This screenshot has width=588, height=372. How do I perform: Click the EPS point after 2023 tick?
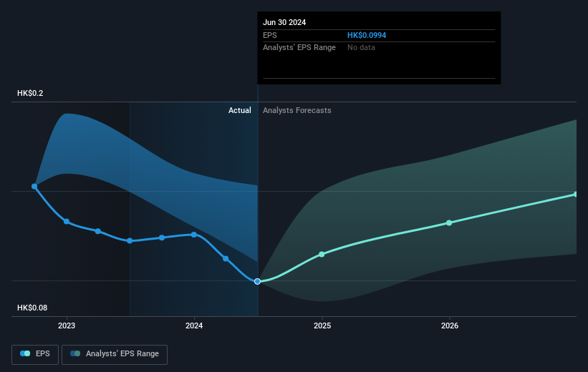(x=98, y=231)
